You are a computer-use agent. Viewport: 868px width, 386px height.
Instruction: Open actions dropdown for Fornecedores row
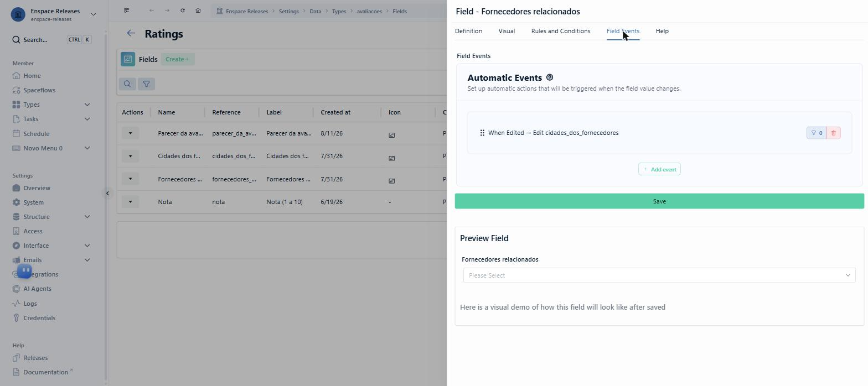131,179
